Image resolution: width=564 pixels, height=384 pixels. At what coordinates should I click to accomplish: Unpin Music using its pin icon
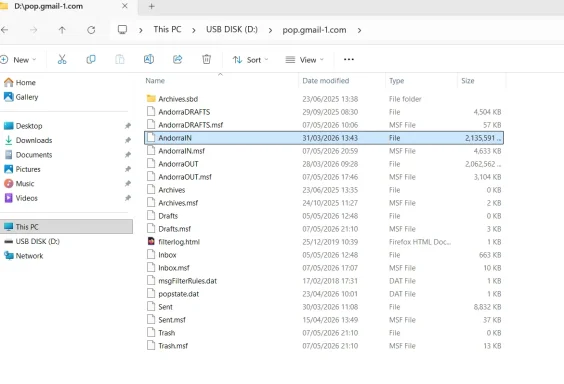(128, 183)
